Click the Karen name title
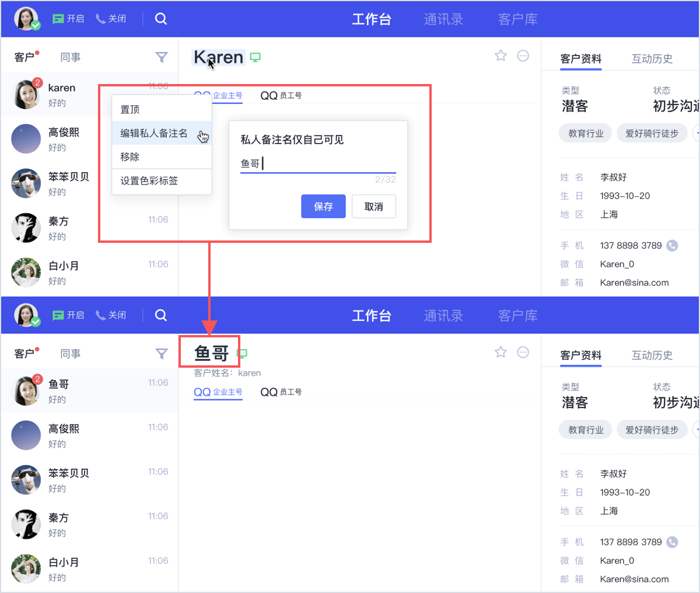The image size is (700, 593). pos(218,57)
